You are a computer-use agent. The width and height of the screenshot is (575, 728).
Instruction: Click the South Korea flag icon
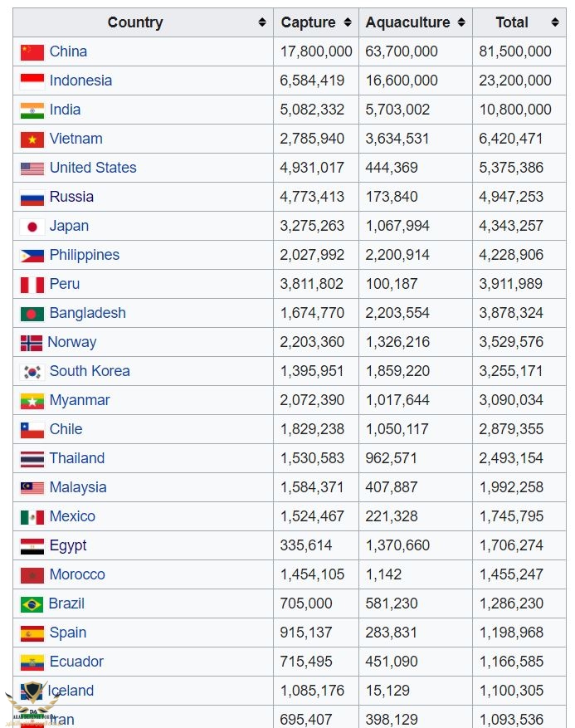tap(32, 372)
